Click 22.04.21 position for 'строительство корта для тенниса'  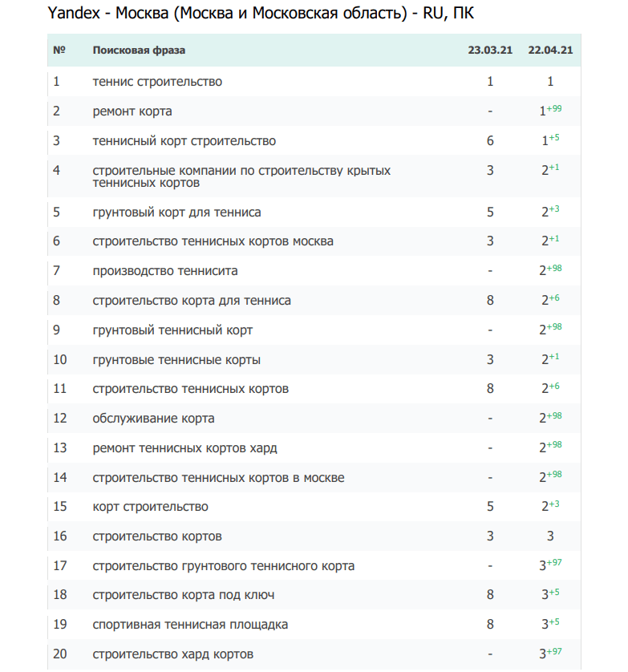[x=550, y=299]
